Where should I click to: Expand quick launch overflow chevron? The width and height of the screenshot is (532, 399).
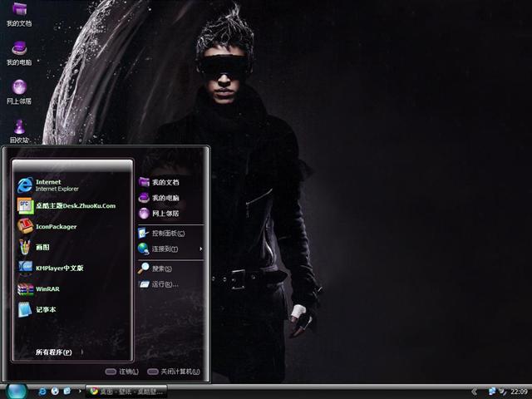80,392
